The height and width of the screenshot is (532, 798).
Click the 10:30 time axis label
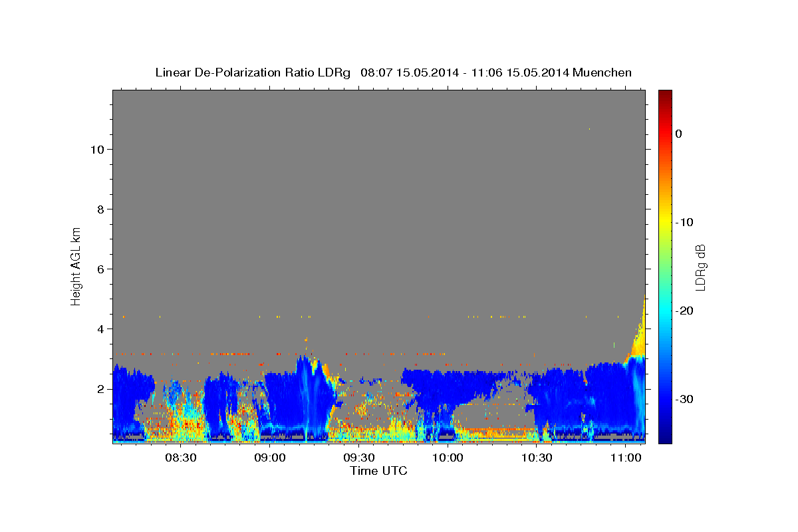coord(537,458)
